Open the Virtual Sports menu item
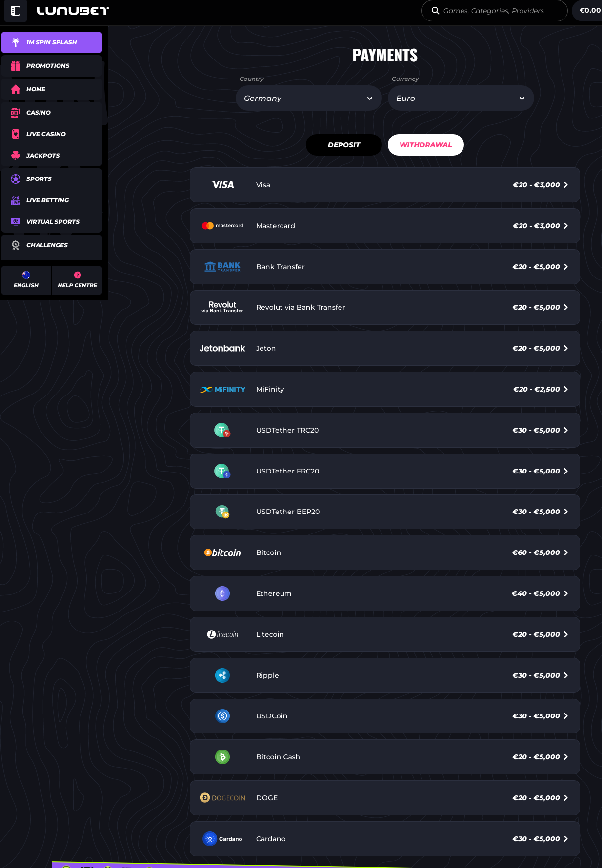Screen dimensions: 602x868 (x=52, y=222)
